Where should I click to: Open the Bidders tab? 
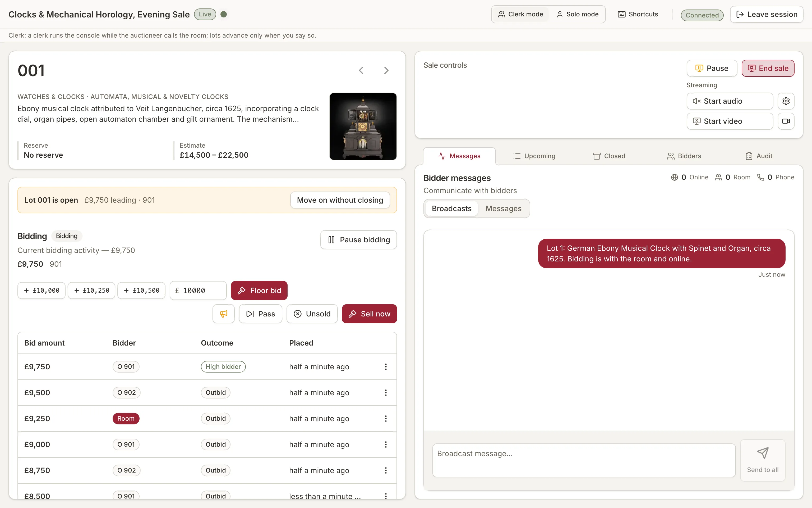pos(684,156)
